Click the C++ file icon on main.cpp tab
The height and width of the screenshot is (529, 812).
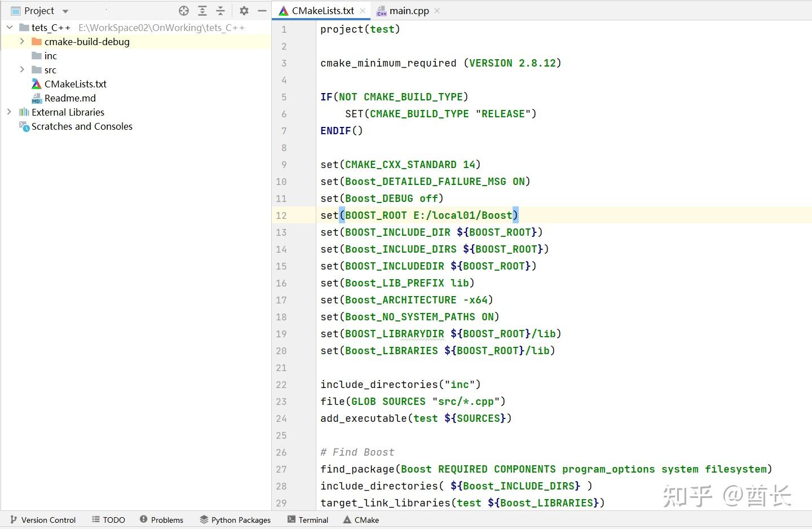[382, 11]
